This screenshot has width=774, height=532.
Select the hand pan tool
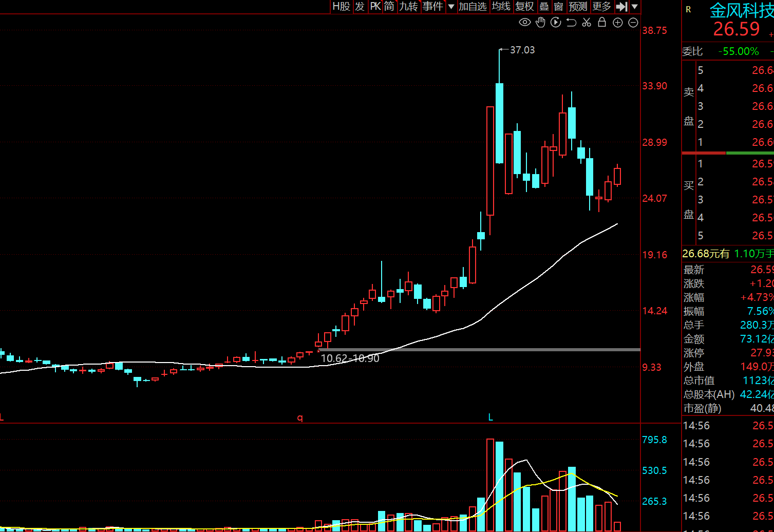tap(540, 22)
